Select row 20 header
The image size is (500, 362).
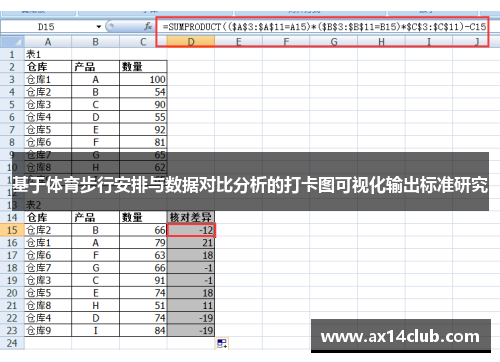pos(12,293)
